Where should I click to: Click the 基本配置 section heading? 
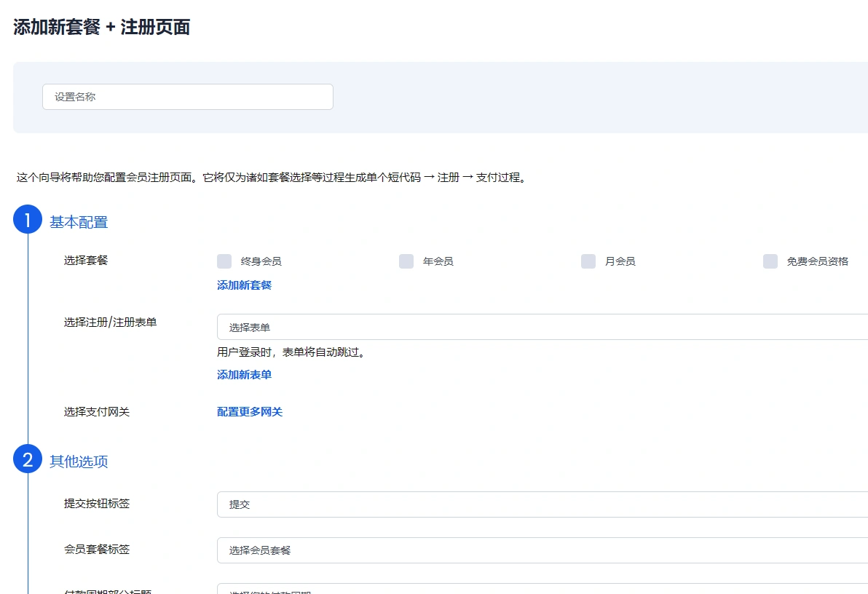[x=78, y=222]
